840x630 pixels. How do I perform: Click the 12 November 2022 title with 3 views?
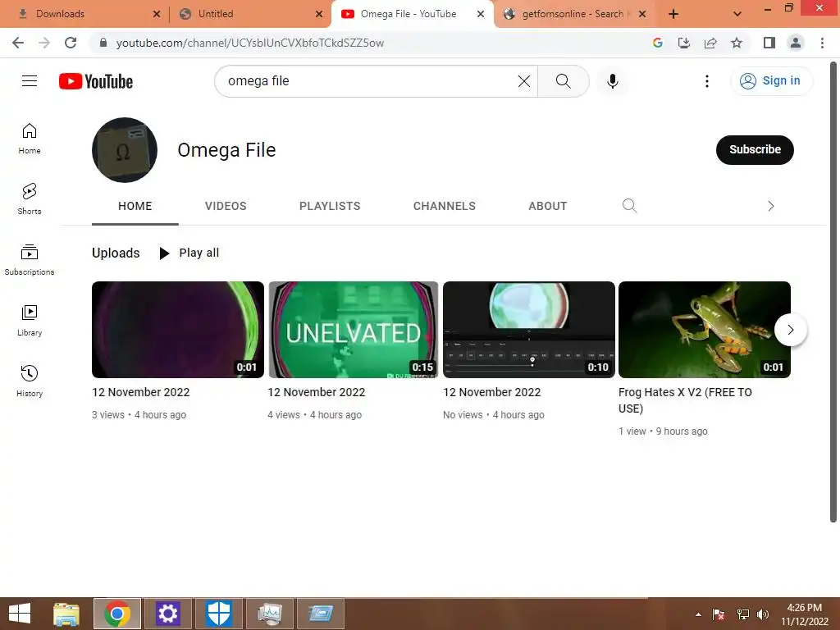(141, 392)
